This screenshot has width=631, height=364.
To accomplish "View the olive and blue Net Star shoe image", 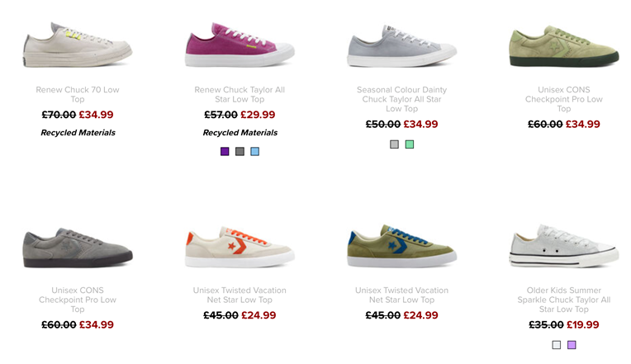I will click(401, 246).
